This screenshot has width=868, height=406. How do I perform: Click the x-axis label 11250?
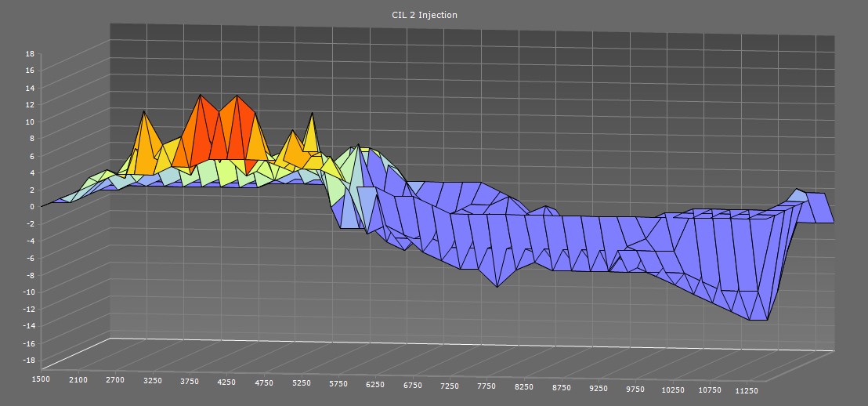point(747,390)
